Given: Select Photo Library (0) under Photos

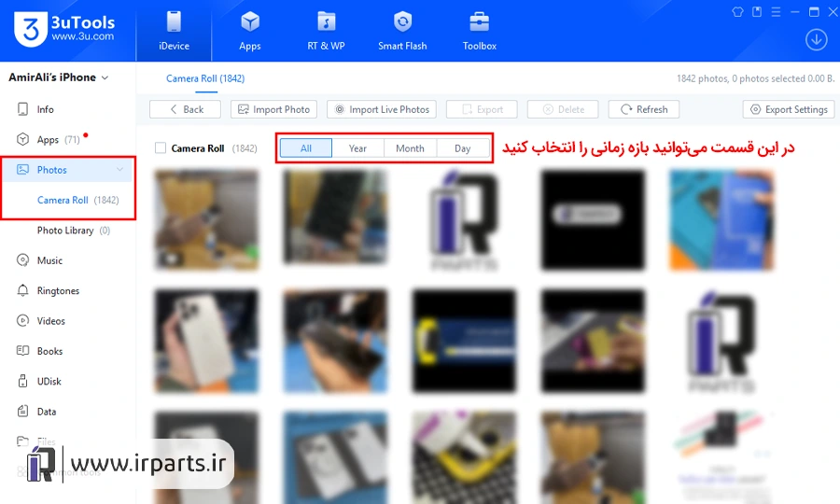Looking at the screenshot, I should point(74,231).
